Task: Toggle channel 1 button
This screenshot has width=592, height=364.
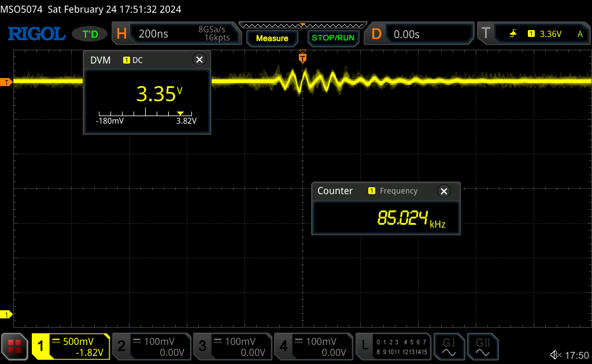Action: 40,346
